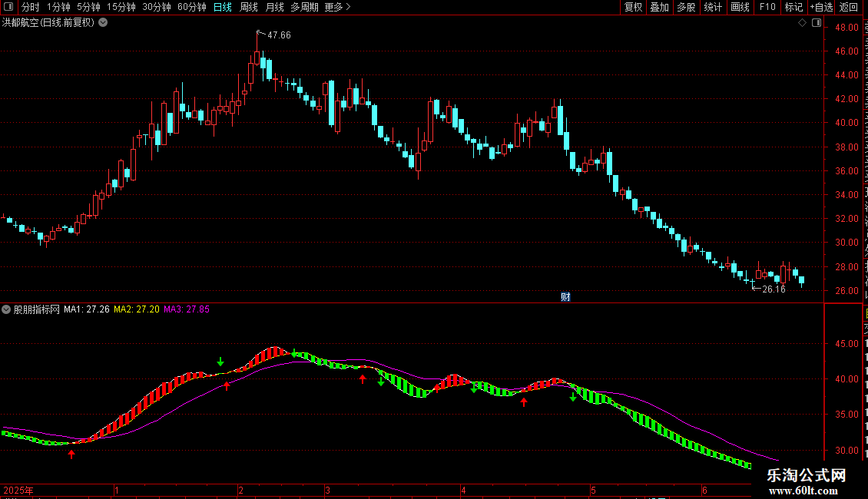Image resolution: width=868 pixels, height=499 pixels.
Task: Click the 返回 back button
Action: (x=848, y=7)
